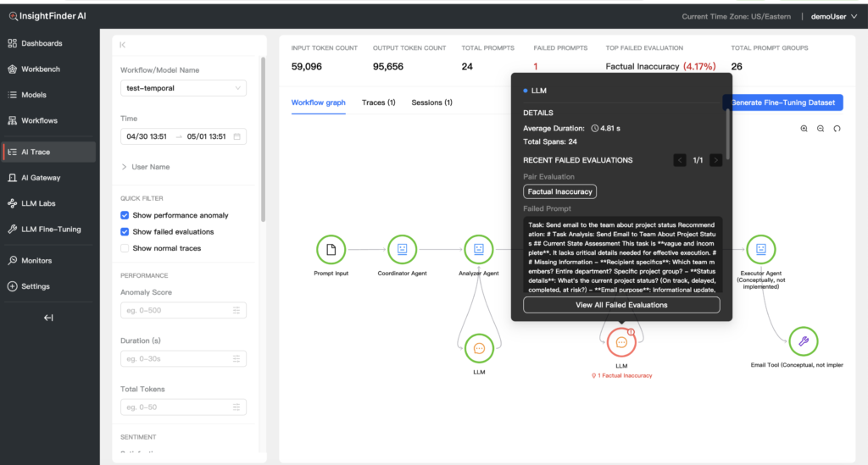The height and width of the screenshot is (465, 868).
Task: Zoom in on the workflow graph
Action: pyautogui.click(x=804, y=129)
